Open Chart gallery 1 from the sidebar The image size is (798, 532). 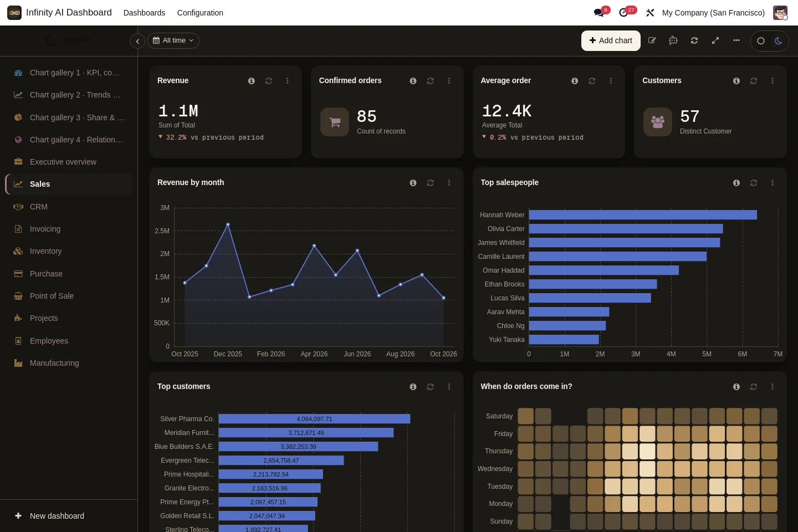click(69, 73)
